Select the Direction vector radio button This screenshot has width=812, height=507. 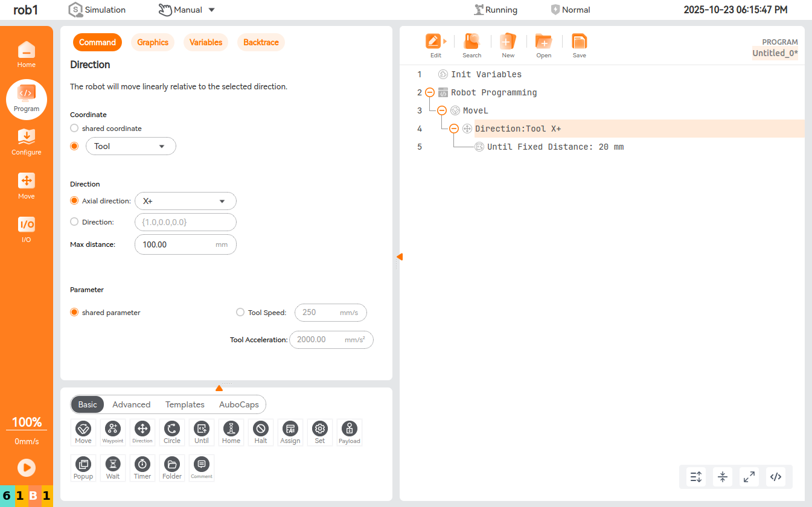click(74, 222)
